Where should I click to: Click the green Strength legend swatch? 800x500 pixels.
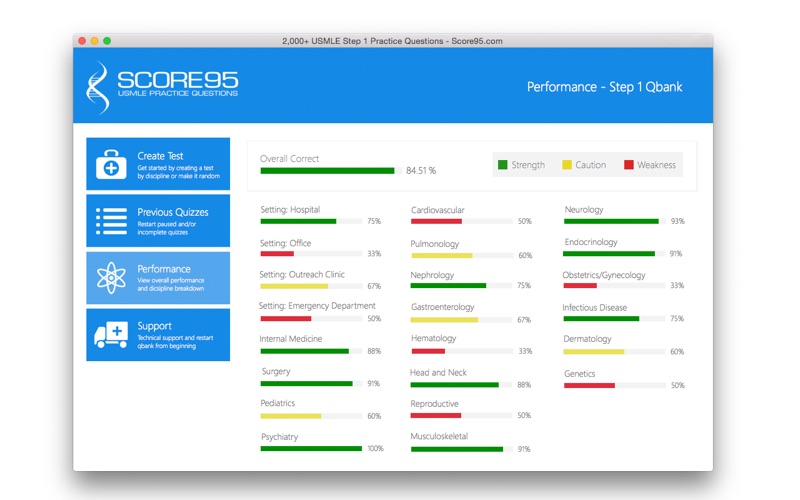point(503,165)
